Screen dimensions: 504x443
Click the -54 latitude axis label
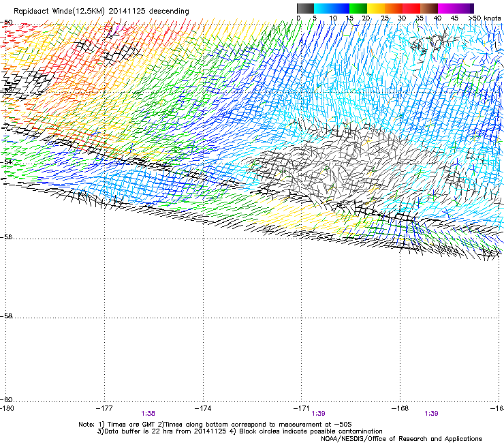6,162
